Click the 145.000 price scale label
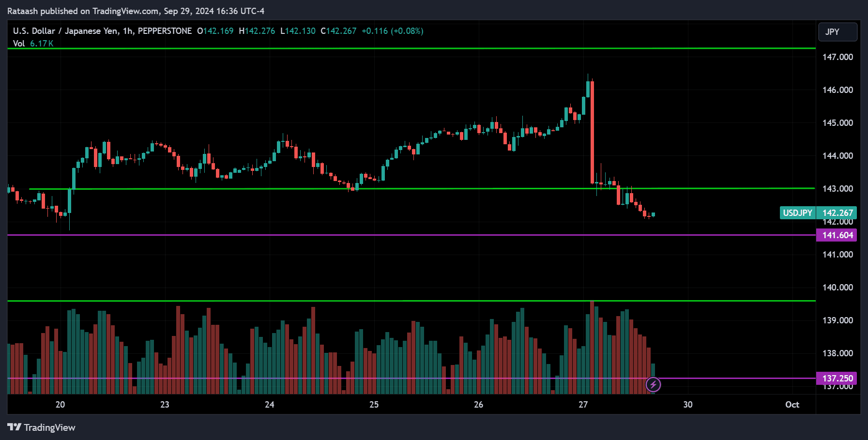 point(838,123)
